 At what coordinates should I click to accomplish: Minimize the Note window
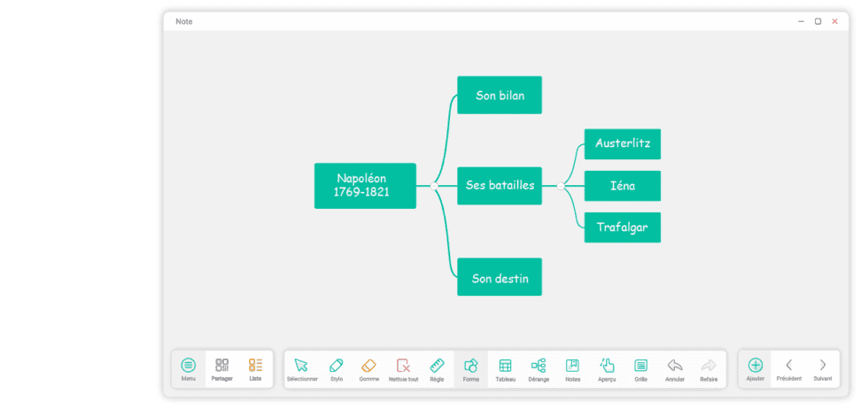[801, 21]
